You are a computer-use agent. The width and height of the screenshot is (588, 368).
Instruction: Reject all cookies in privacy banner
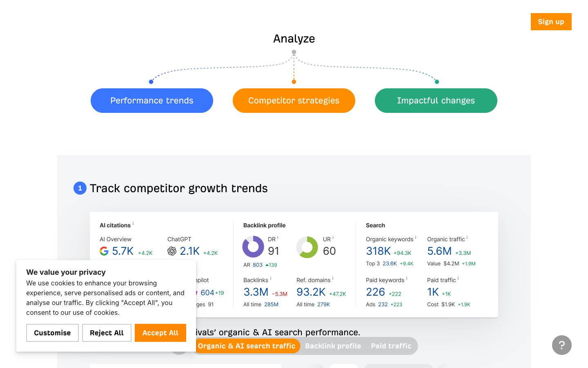click(x=107, y=333)
